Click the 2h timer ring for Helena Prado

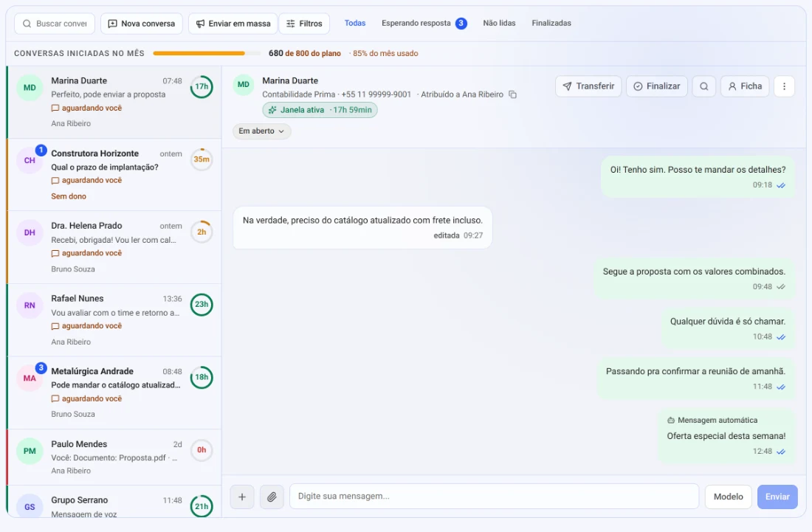[202, 232]
